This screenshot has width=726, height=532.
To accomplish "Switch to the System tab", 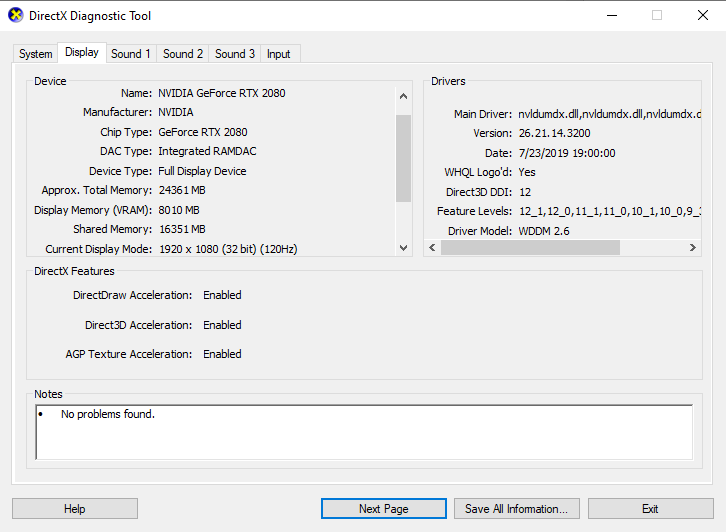I will click(36, 54).
